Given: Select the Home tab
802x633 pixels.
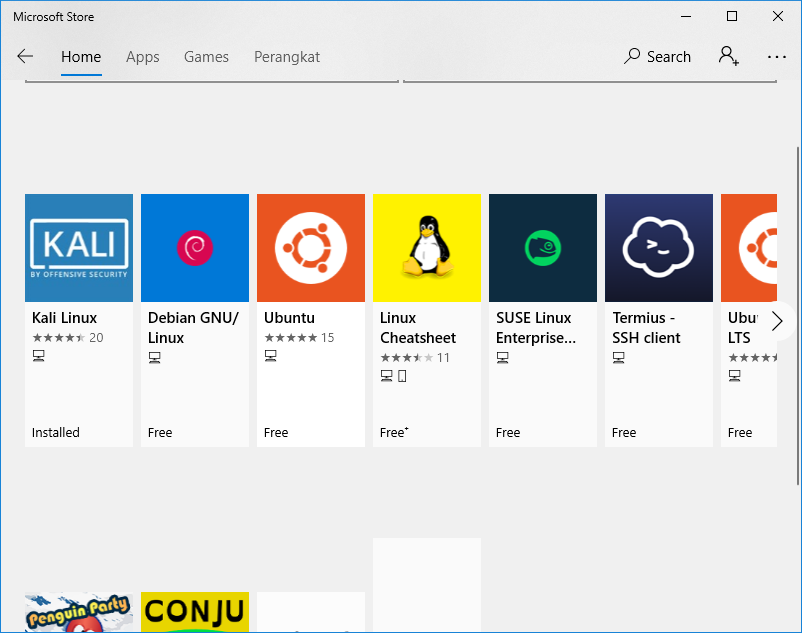Looking at the screenshot, I should [x=81, y=57].
